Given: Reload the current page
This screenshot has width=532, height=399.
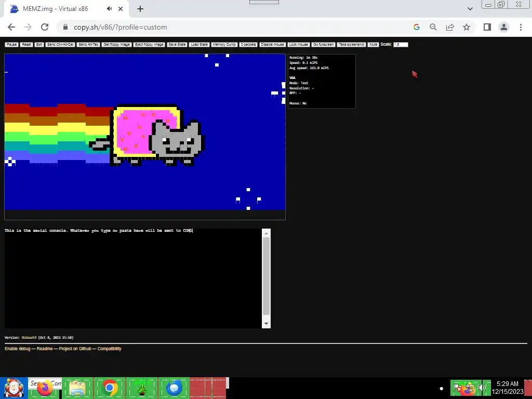Looking at the screenshot, I should point(45,27).
